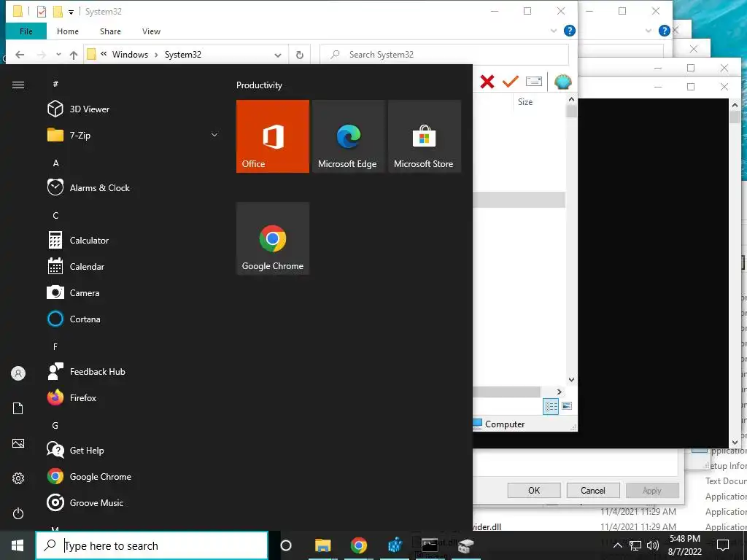Open the Office tile
Screen dimensions: 747x560
(273, 136)
